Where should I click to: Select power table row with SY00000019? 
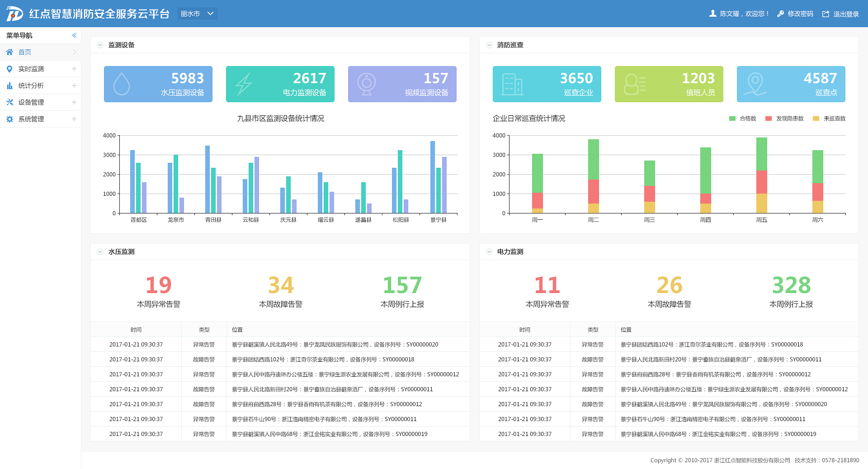click(x=669, y=434)
